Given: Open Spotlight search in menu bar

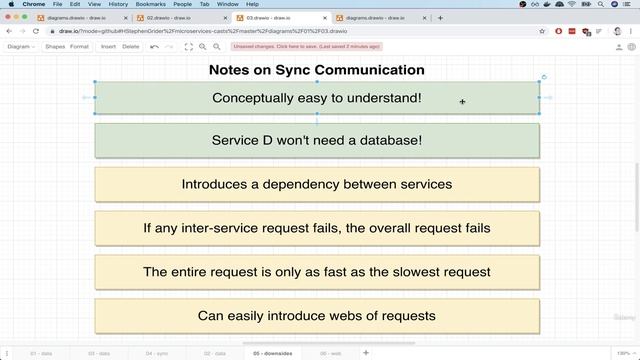Looking at the screenshot, I should pos(601,4).
